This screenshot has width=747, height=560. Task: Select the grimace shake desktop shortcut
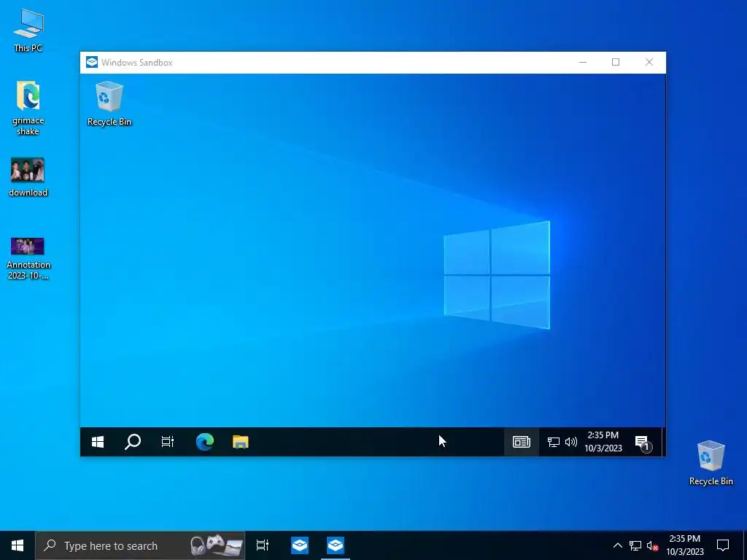(28, 108)
